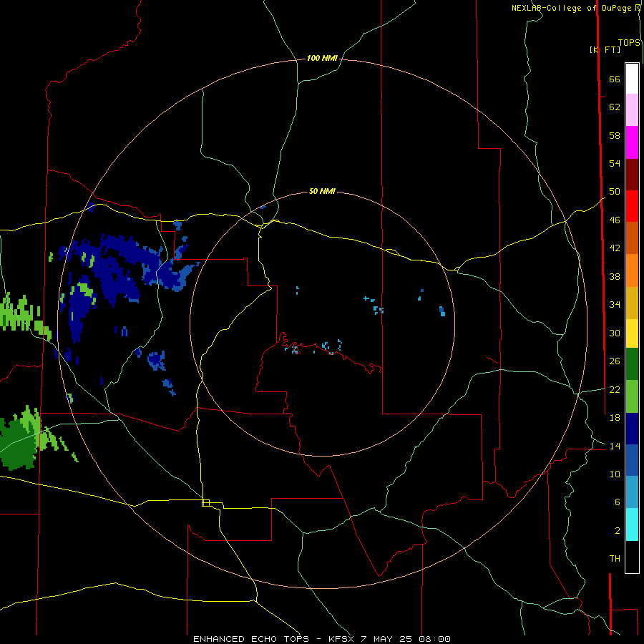
Task: Click the light pink legend swatch
Action: (x=632, y=109)
